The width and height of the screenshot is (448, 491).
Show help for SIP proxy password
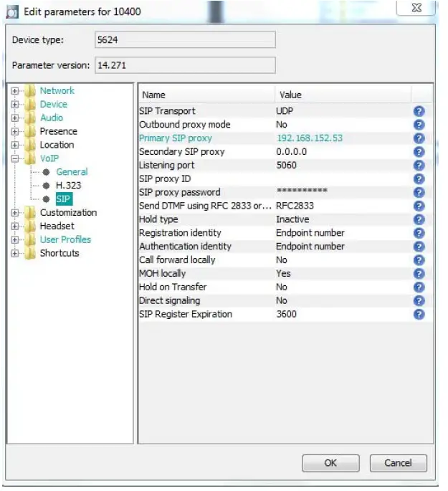419,192
